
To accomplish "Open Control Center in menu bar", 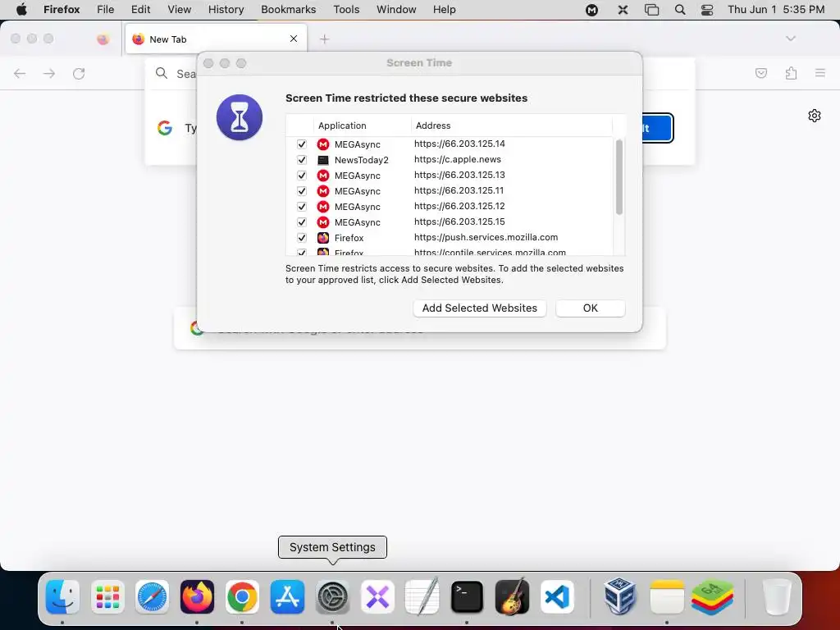I will (x=707, y=10).
